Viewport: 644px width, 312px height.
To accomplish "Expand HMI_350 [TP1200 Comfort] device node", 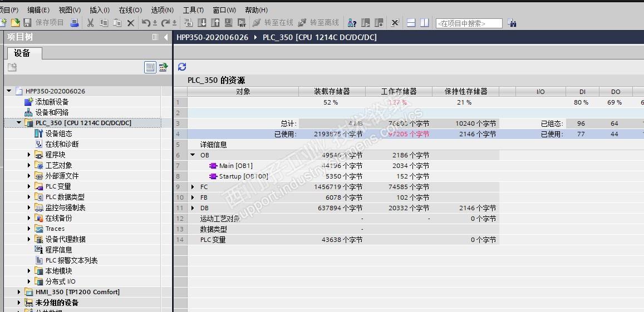I will point(19,293).
